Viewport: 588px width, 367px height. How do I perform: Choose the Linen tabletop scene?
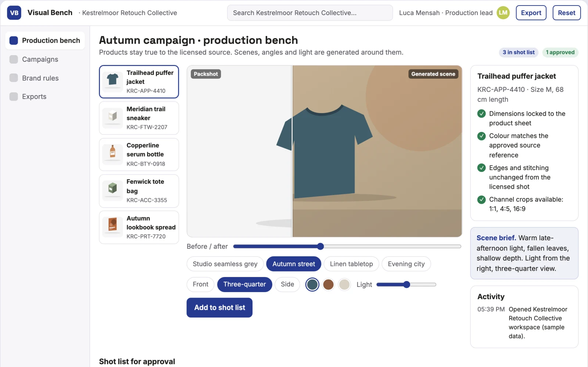pos(351,264)
